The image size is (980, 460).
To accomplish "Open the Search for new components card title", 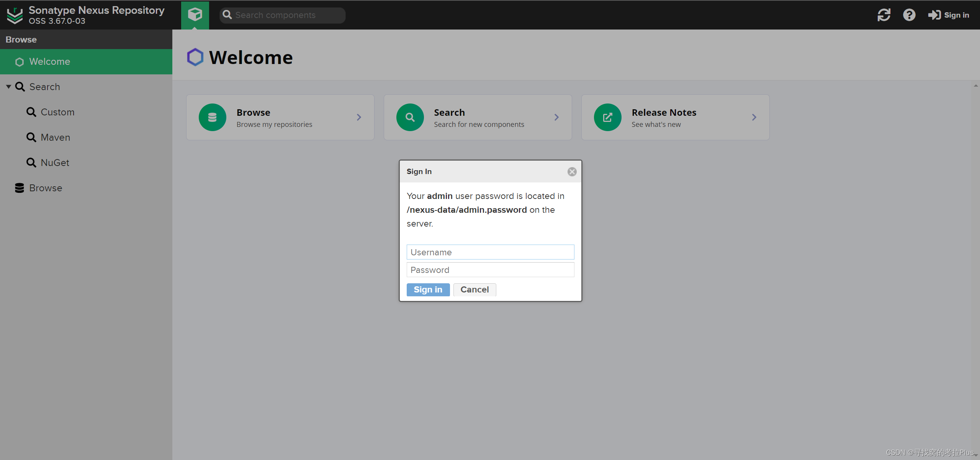I will pos(449,112).
